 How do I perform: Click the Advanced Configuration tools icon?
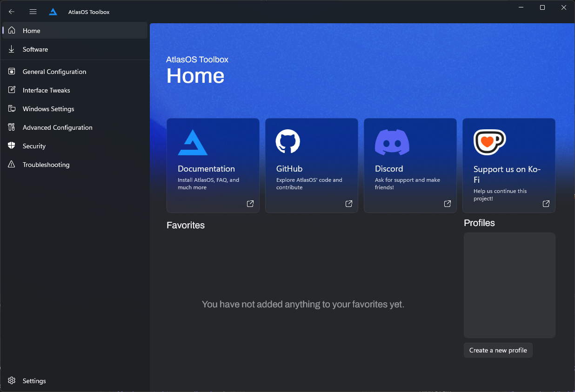[12, 127]
